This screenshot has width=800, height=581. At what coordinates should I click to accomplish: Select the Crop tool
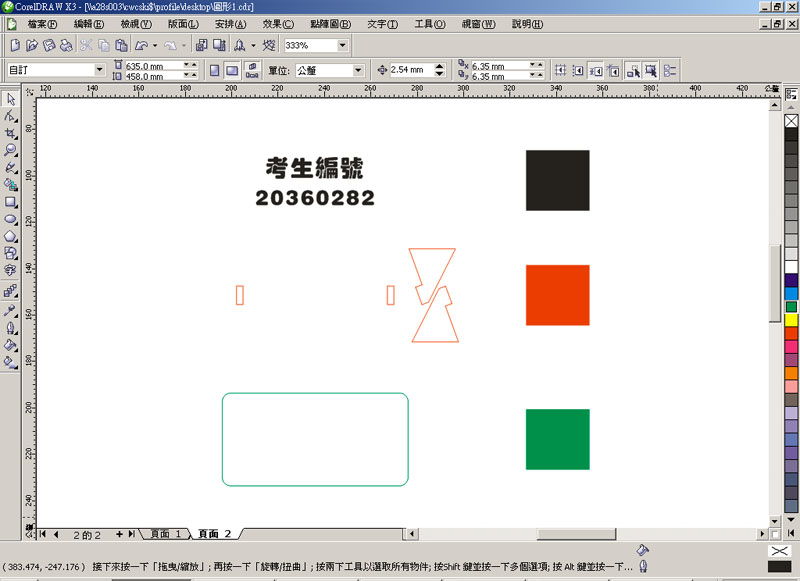[x=10, y=133]
